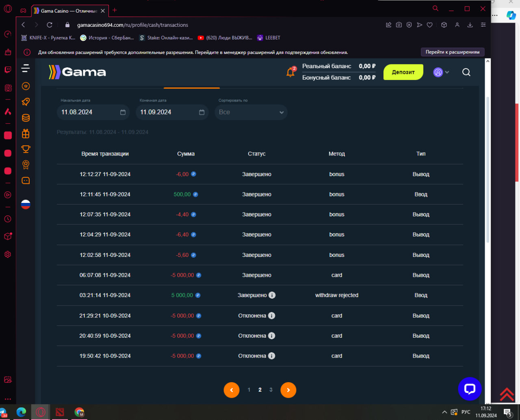This screenshot has height=420, width=520.
Task: Open Twitch in Opera sidebar
Action: click(x=8, y=70)
